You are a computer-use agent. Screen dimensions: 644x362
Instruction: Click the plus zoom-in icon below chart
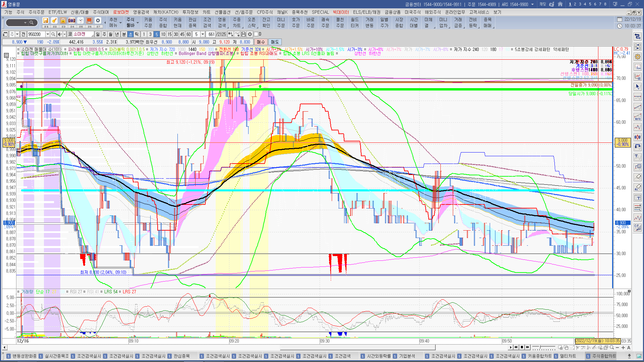(623, 347)
